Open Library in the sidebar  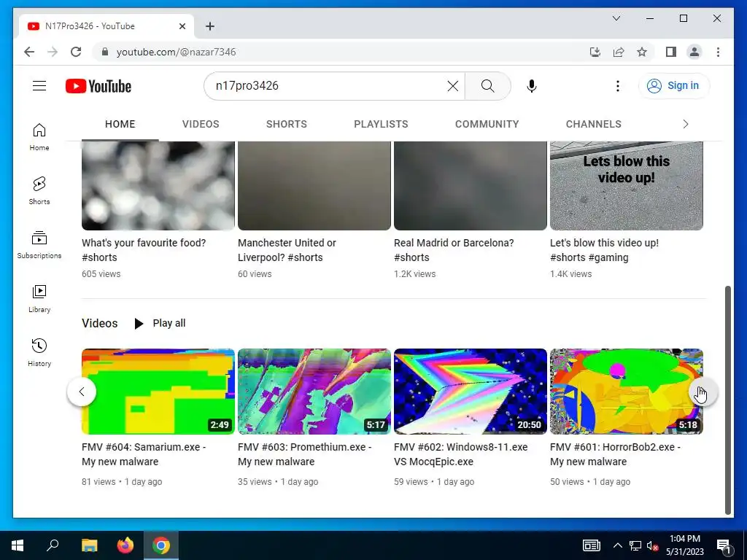click(x=39, y=298)
